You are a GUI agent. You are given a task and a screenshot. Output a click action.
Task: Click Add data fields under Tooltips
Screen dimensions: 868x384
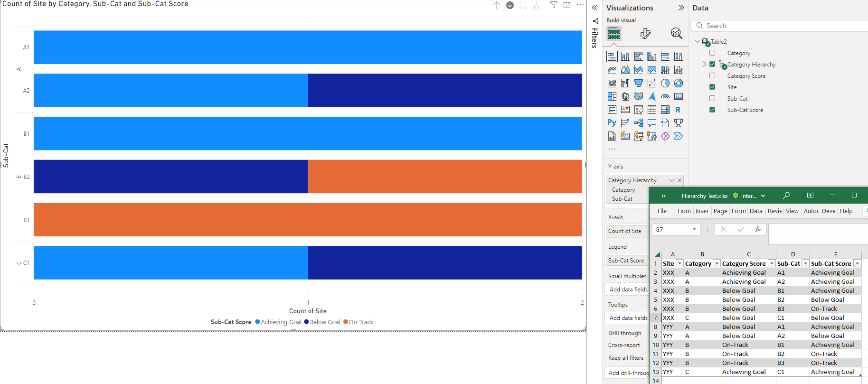pos(628,318)
